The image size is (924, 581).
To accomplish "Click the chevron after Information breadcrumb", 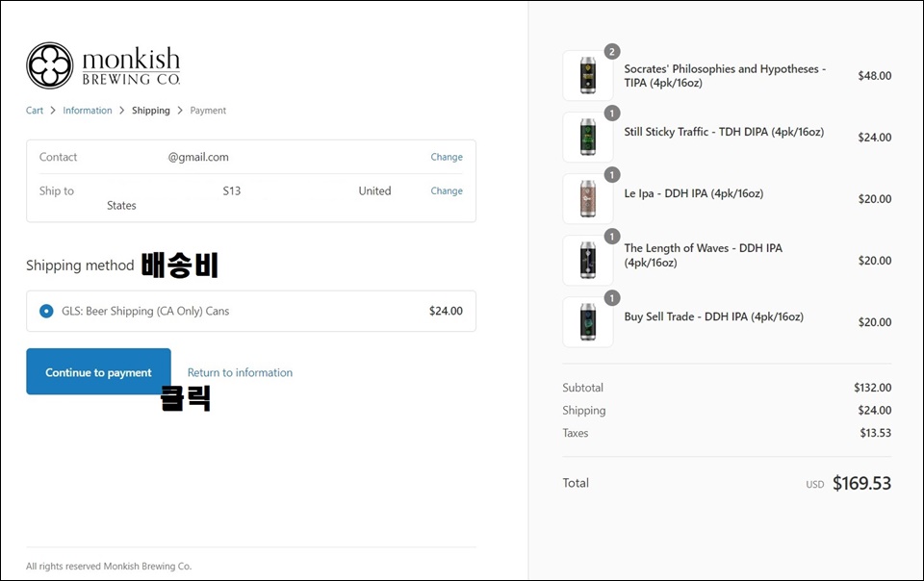I will (122, 110).
